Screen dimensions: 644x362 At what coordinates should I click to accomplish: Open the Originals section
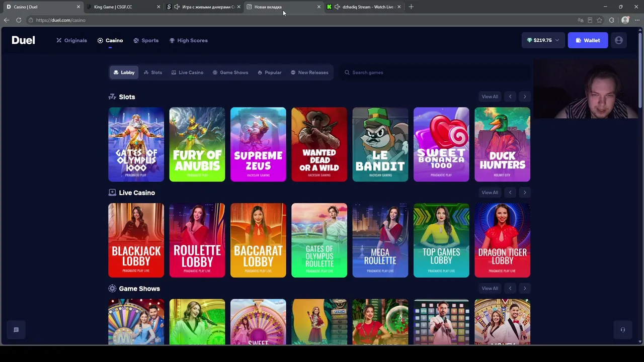tap(71, 40)
